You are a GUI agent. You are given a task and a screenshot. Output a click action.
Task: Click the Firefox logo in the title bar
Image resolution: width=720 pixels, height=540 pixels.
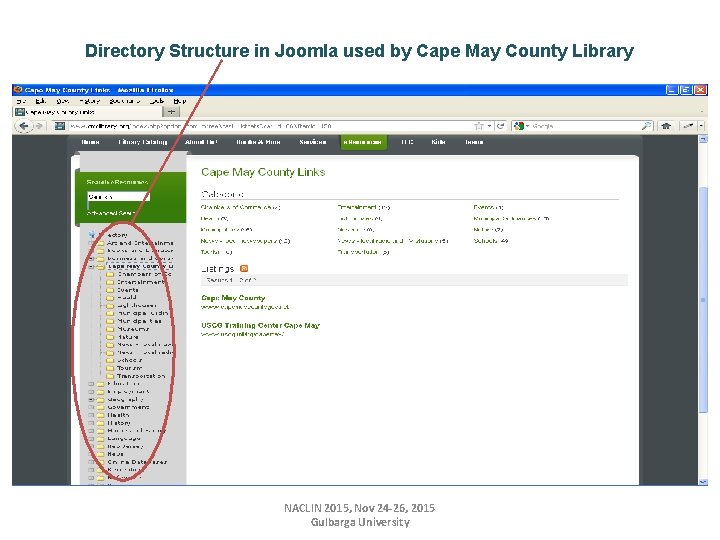coord(18,90)
